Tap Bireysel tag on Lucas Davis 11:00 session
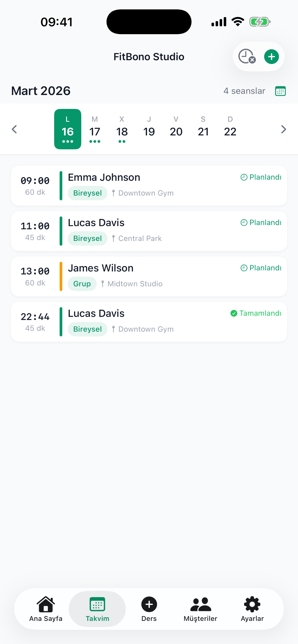Image resolution: width=298 pixels, height=644 pixels. (87, 239)
